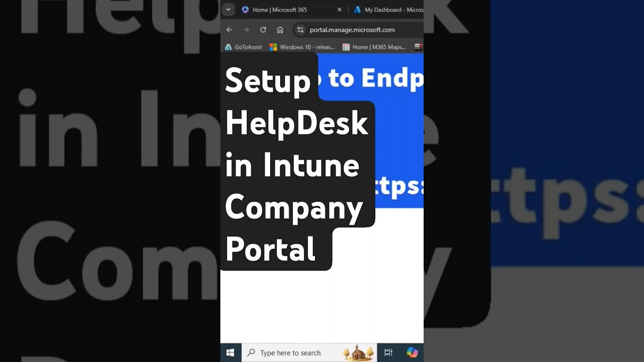Open the Windows Start menu
Screen dimensions: 644x362
(230, 353)
